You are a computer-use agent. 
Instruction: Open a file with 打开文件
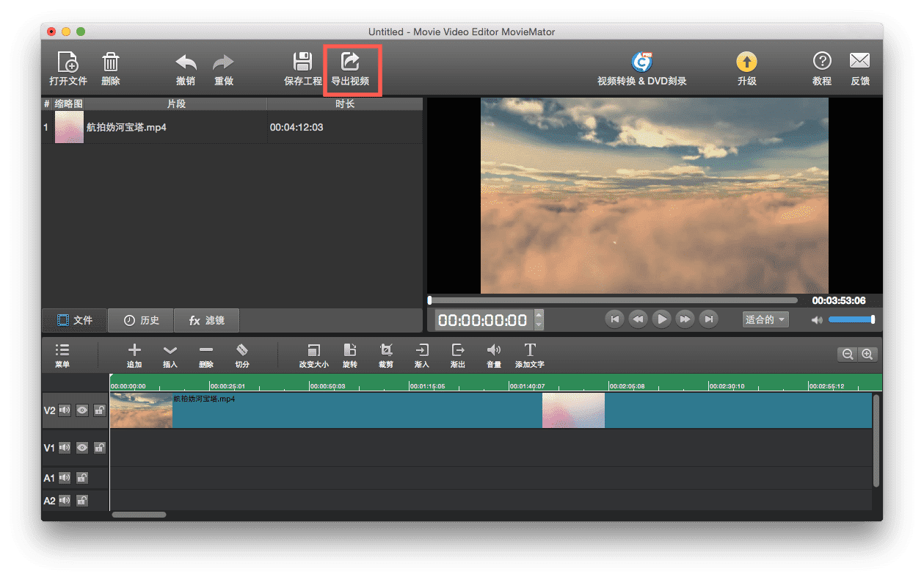click(x=68, y=69)
